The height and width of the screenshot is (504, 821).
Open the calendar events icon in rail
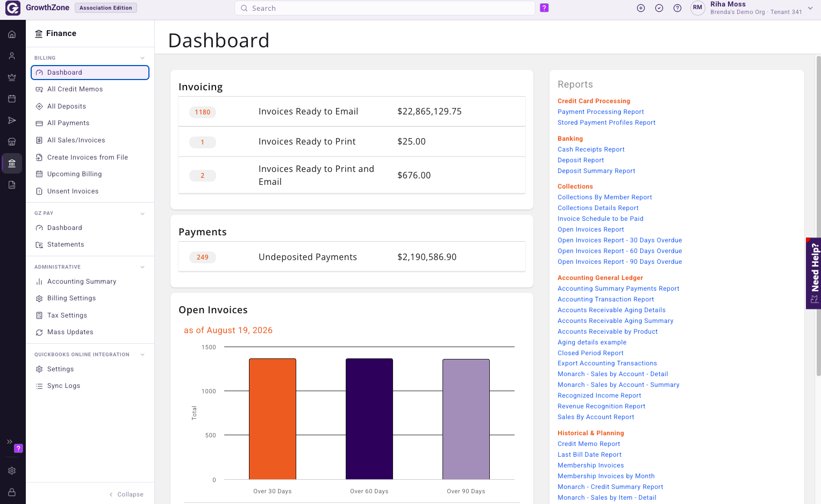pyautogui.click(x=12, y=99)
